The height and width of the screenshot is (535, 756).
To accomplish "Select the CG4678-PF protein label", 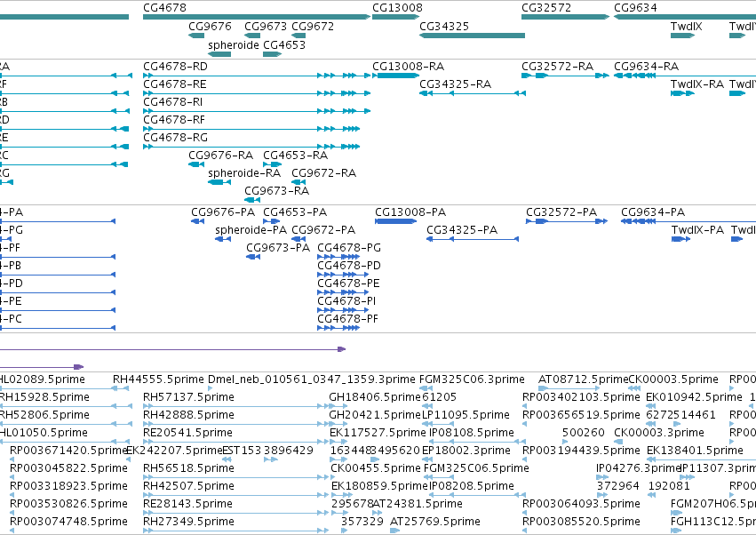I will (x=347, y=319).
